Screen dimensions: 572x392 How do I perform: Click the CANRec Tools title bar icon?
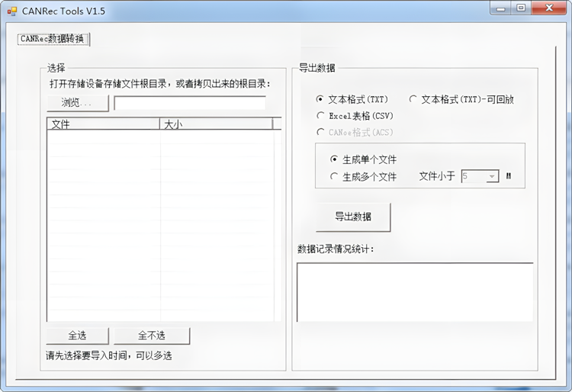pos(11,11)
